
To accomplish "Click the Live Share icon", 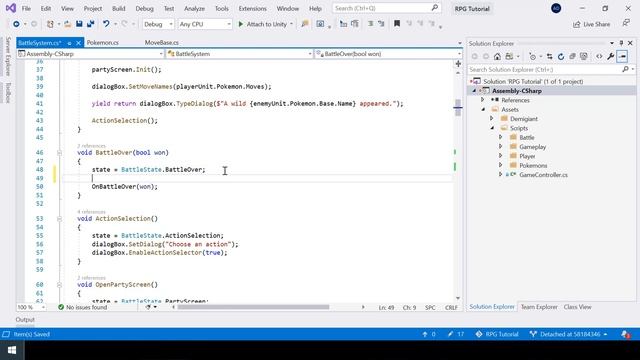I will tap(576, 24).
